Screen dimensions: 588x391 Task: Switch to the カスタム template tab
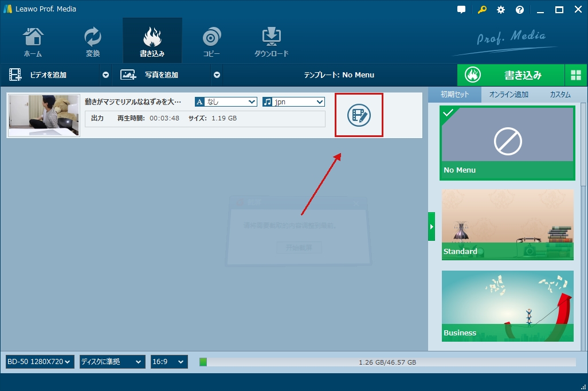coord(560,95)
